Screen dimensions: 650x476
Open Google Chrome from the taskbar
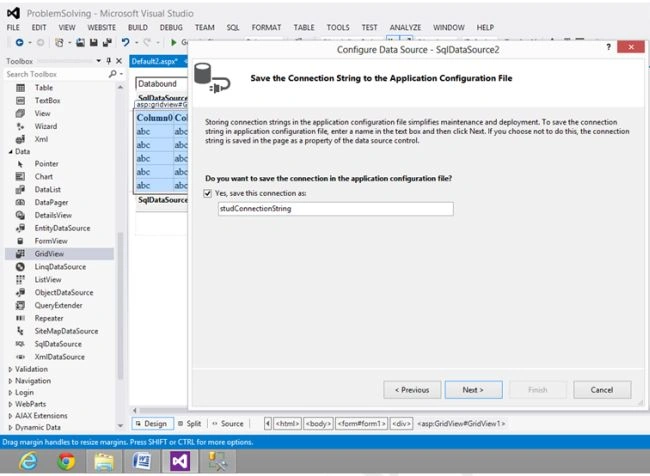point(66,461)
